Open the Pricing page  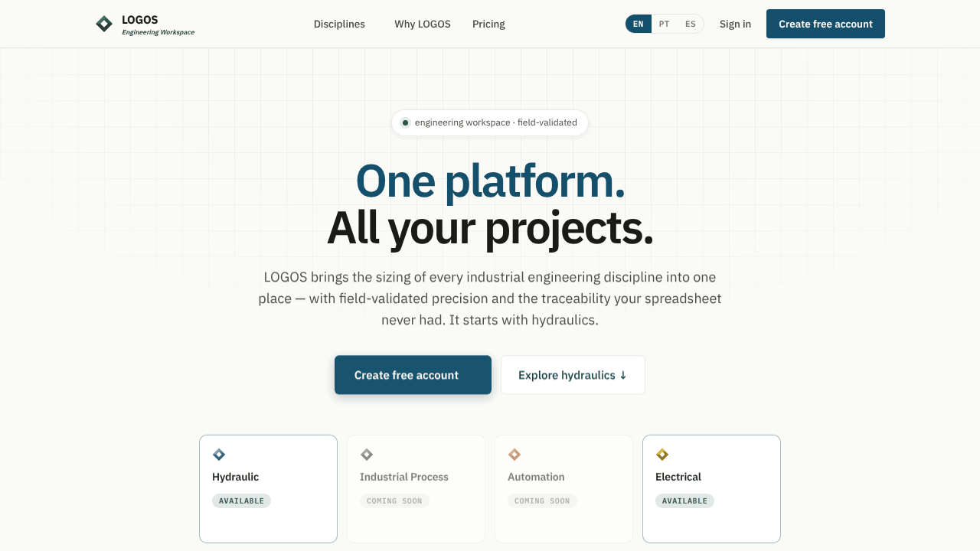pos(488,24)
